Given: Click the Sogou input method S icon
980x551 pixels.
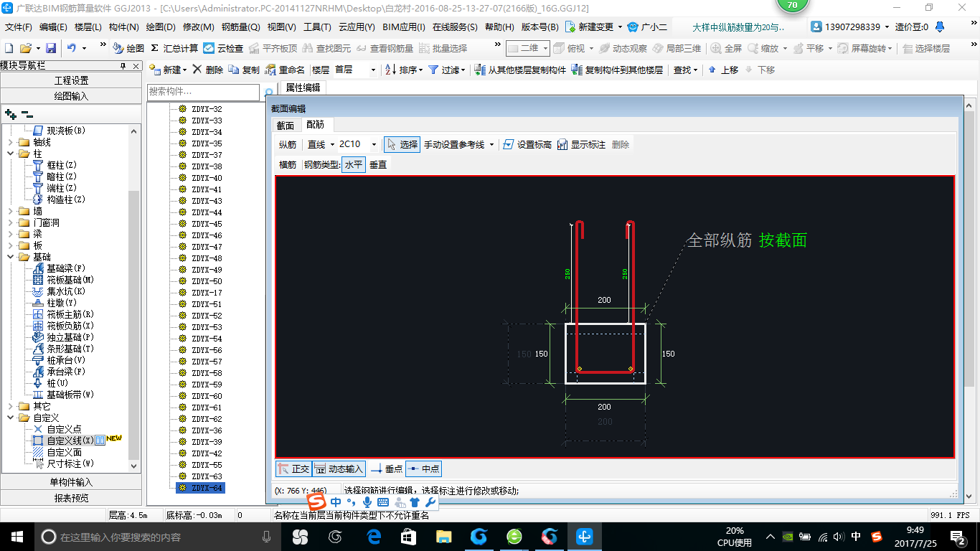Looking at the screenshot, I should pyautogui.click(x=316, y=501).
